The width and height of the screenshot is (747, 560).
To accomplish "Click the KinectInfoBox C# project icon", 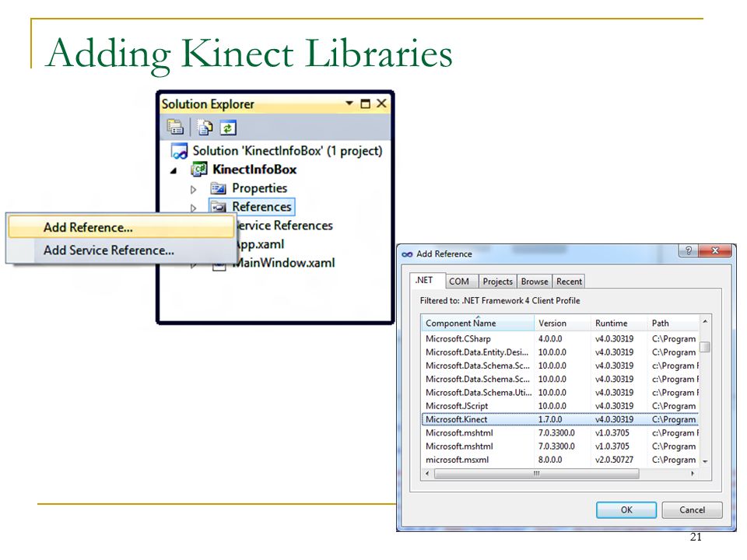I will click(199, 169).
